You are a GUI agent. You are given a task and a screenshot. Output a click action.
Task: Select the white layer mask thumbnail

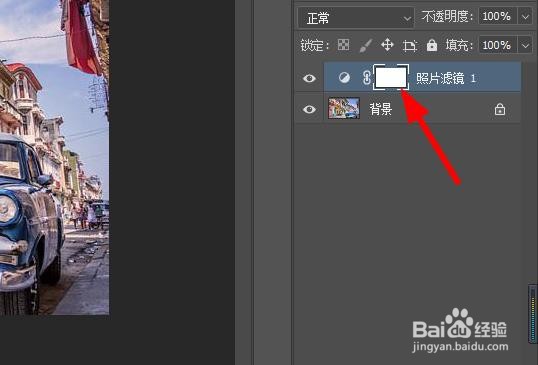point(391,77)
